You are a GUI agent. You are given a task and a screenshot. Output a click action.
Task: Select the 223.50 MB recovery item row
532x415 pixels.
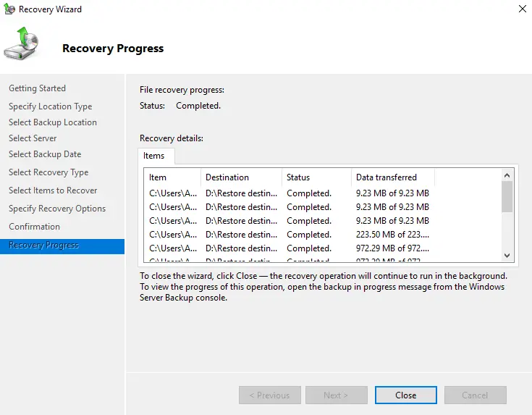pos(290,235)
